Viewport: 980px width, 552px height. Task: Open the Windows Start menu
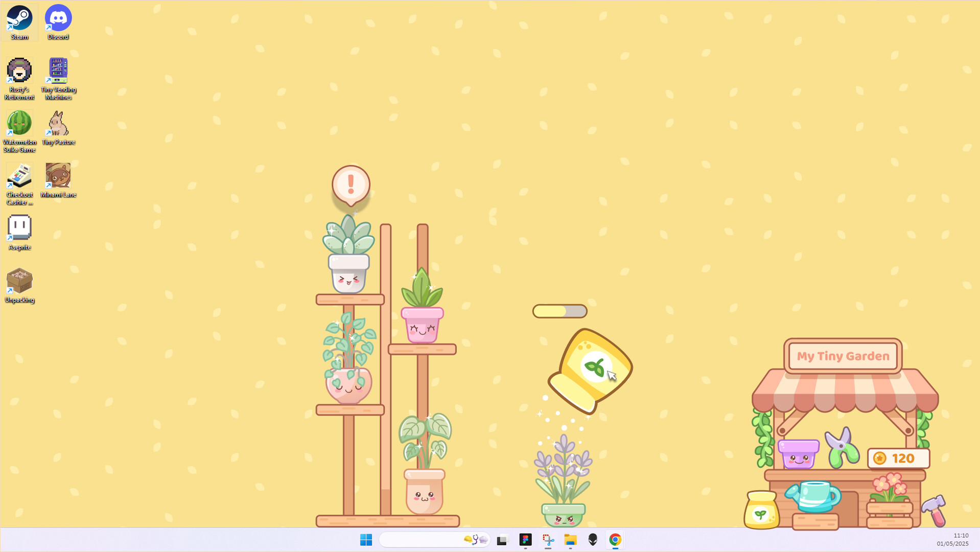pos(366,540)
